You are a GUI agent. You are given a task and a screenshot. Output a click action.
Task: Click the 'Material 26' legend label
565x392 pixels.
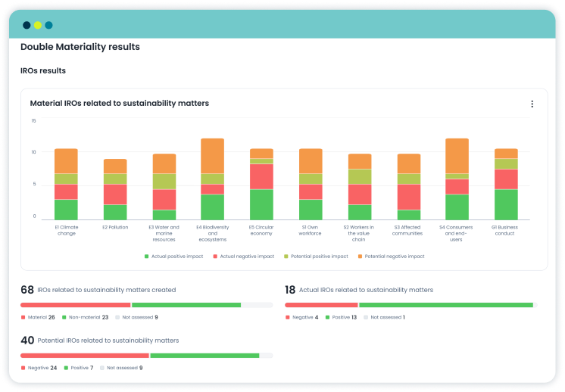38,317
